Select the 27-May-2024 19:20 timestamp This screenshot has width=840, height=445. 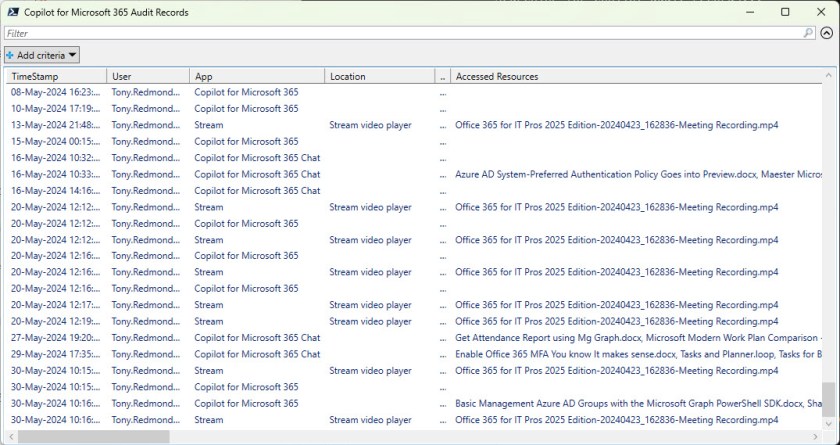(x=56, y=338)
